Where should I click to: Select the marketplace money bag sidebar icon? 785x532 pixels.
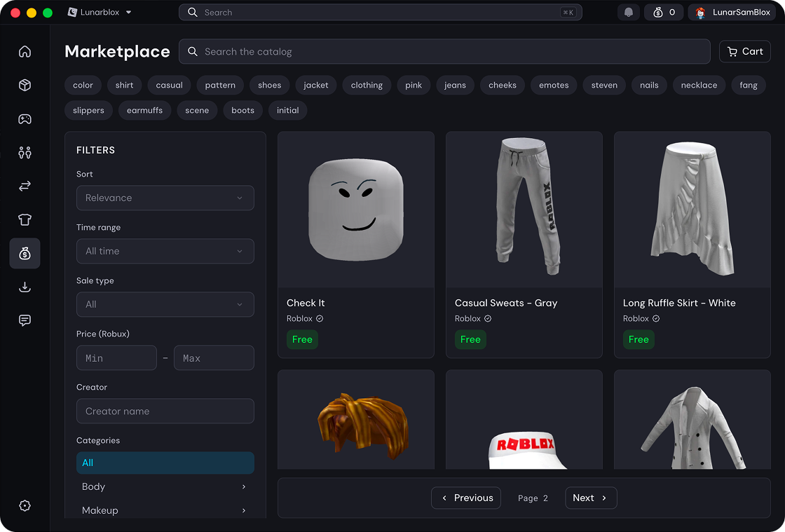point(25,253)
